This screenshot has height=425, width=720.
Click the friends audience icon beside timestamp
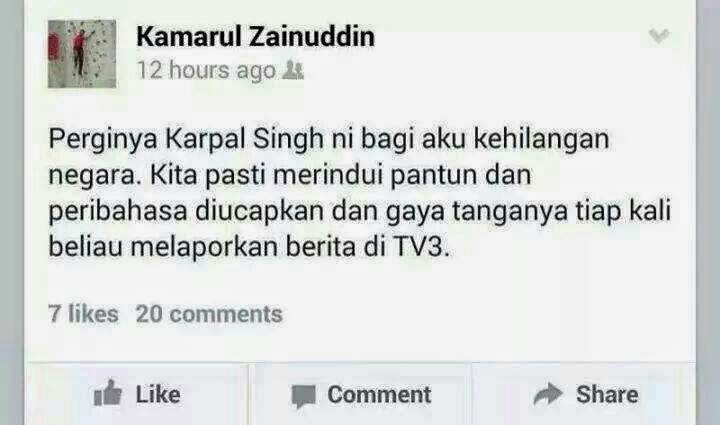292,70
